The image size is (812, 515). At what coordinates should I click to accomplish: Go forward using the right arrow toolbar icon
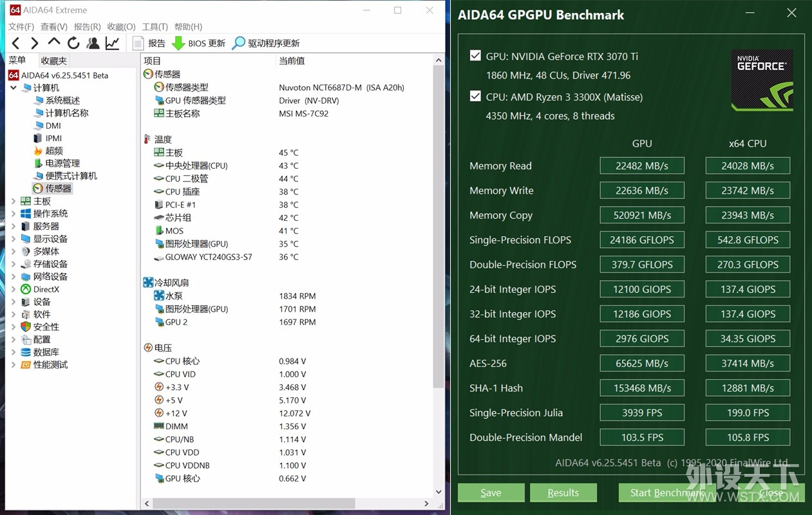click(x=35, y=43)
